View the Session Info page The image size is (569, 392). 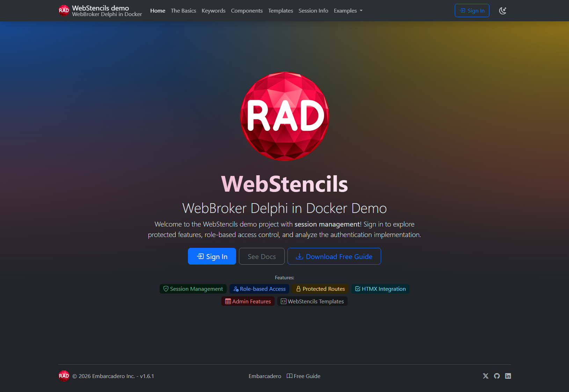tap(313, 11)
